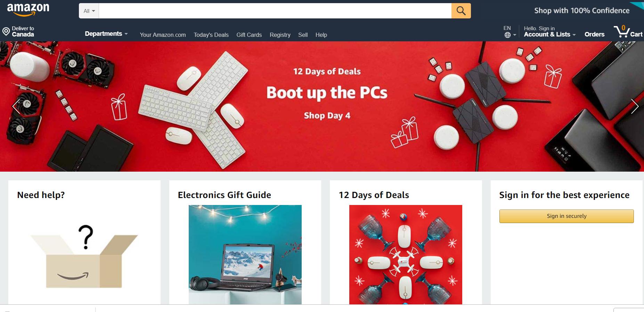Image resolution: width=644 pixels, height=312 pixels.
Task: Expand the Departments menu
Action: coord(106,34)
